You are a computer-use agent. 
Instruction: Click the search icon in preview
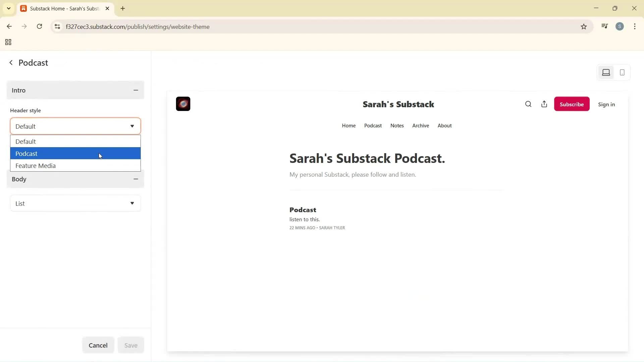click(528, 104)
